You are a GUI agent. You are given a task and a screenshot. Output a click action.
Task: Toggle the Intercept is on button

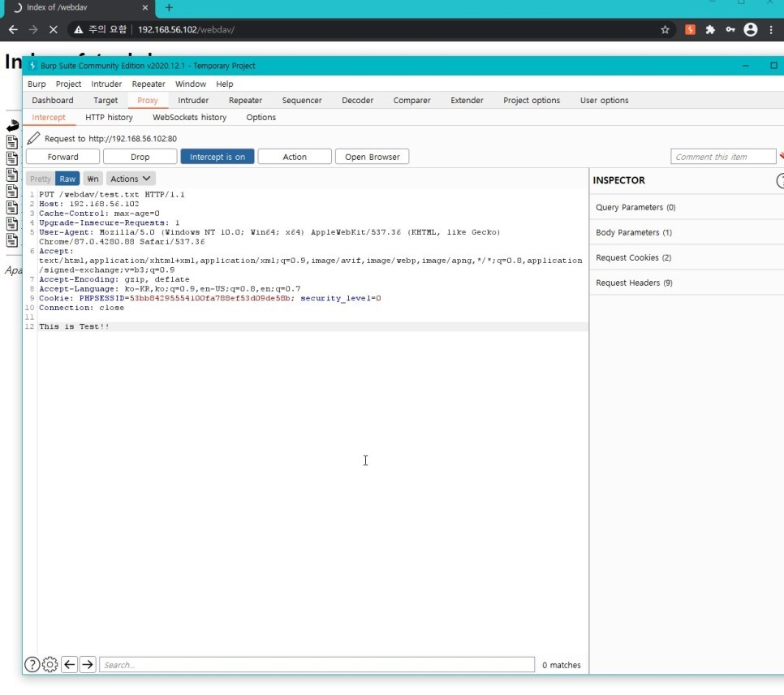click(218, 157)
